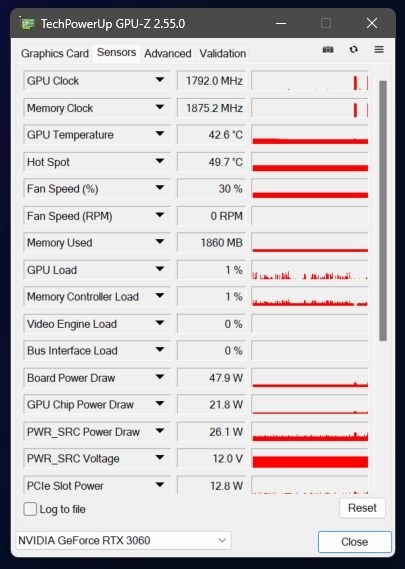Go to the Validation tab
The width and height of the screenshot is (405, 569).
coord(223,54)
